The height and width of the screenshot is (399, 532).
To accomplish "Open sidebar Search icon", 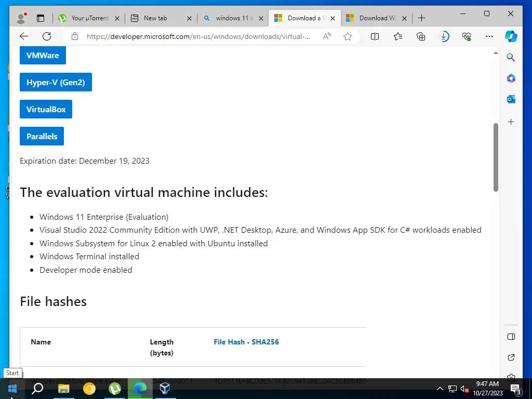I will click(x=511, y=57).
